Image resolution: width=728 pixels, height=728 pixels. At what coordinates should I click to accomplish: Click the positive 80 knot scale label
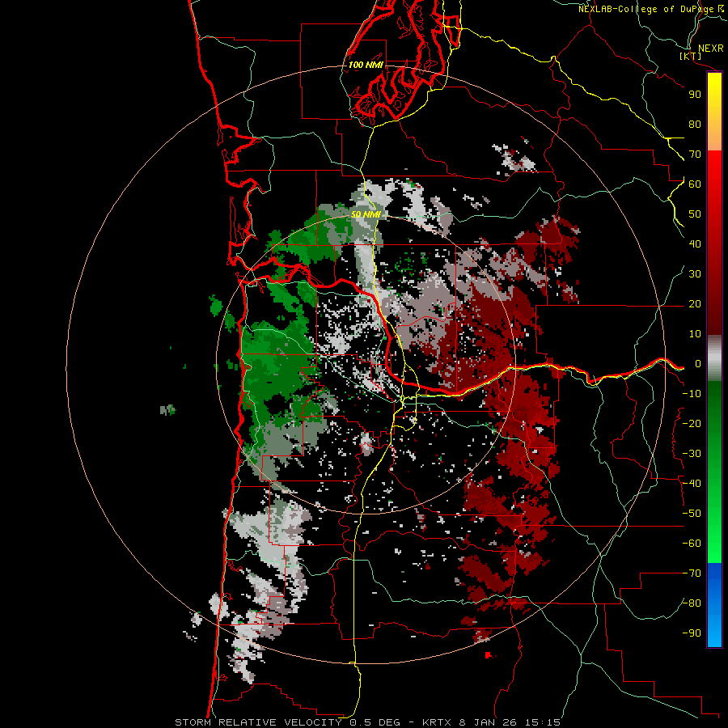[695, 124]
